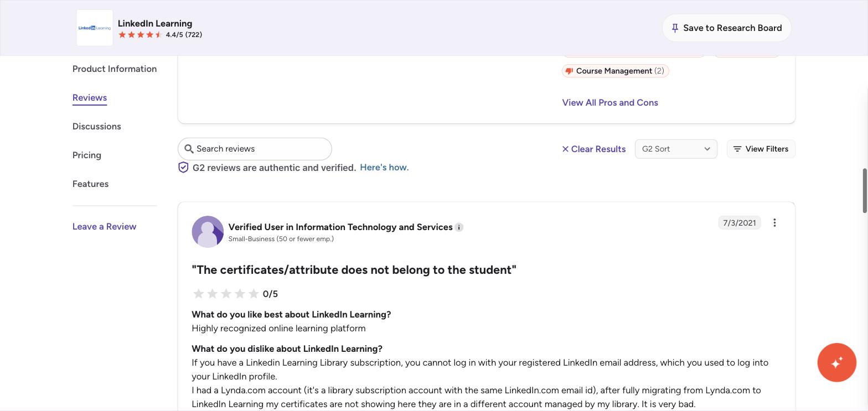The width and height of the screenshot is (868, 411).
Task: Click the pin icon in Save to Research Board
Action: 675,28
